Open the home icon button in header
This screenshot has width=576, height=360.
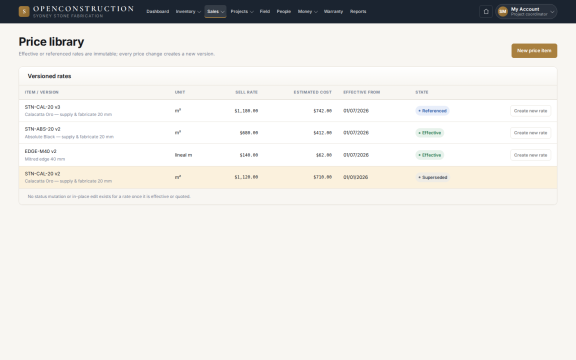click(486, 11)
